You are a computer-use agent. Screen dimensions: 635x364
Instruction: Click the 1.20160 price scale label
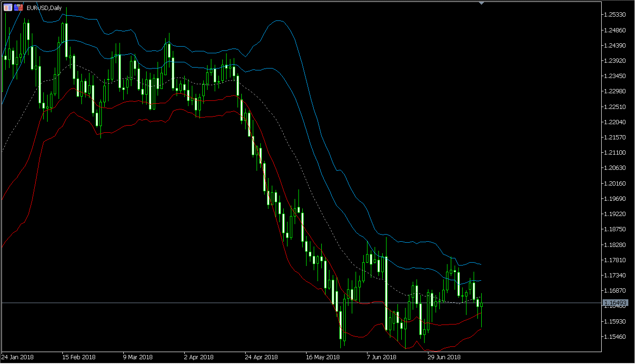[x=614, y=183]
